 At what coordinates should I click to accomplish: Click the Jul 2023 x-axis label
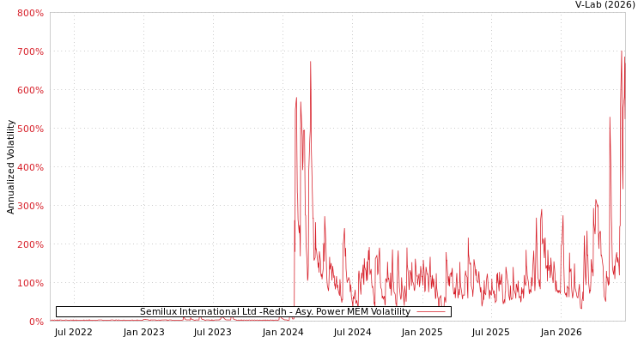(x=213, y=333)
